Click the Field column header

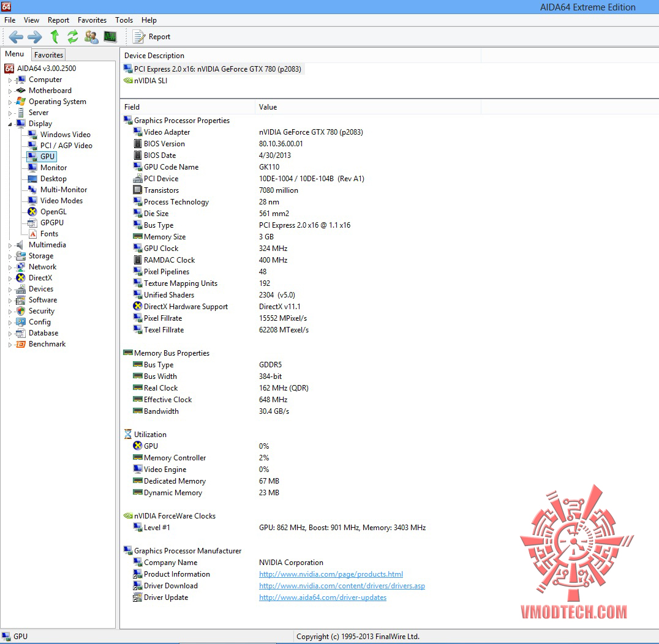[x=187, y=107]
